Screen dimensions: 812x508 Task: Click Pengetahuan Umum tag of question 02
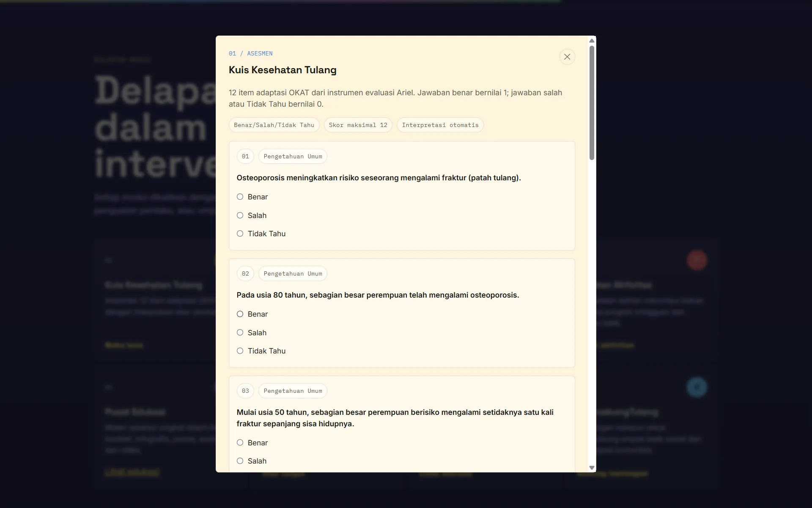(293, 273)
